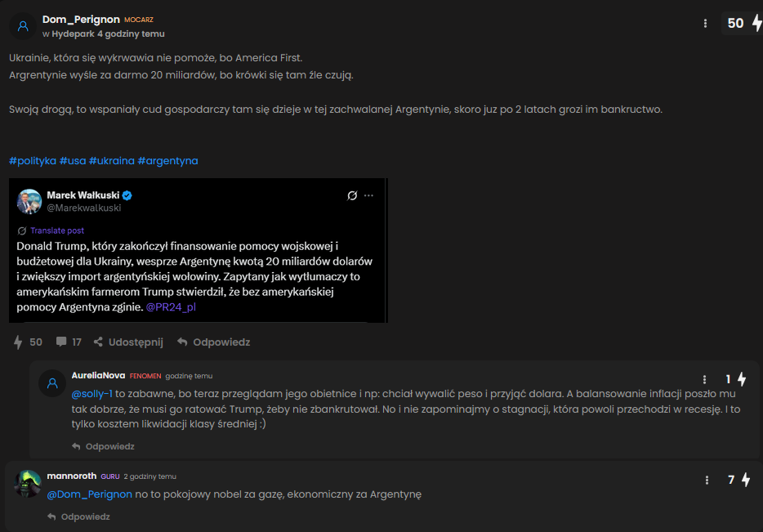Open the options menu on AureliaNova's comment
The width and height of the screenshot is (763, 532).
pos(705,379)
